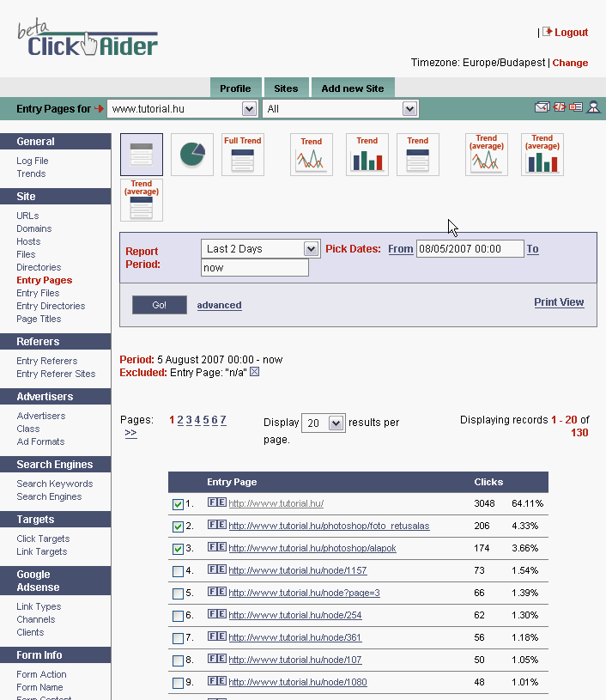
Task: Uncheck the foto_retusalas row checkbox
Action: coord(178,527)
